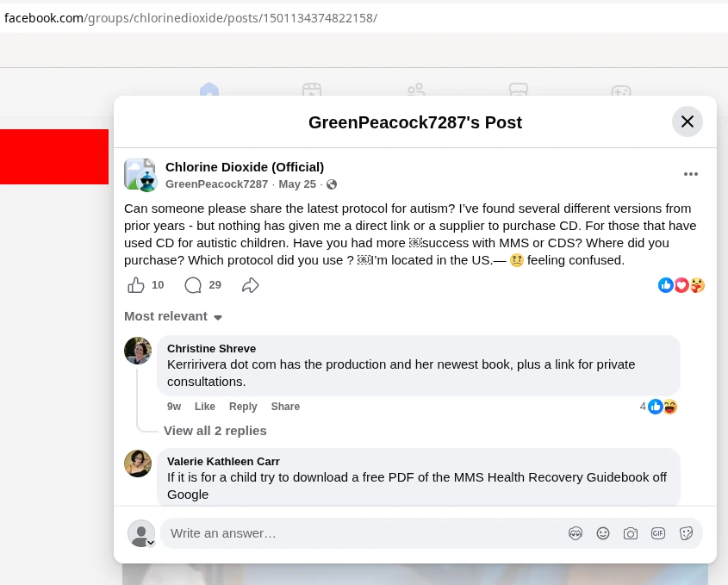
Task: Share the post with arrow icon
Action: pos(250,285)
